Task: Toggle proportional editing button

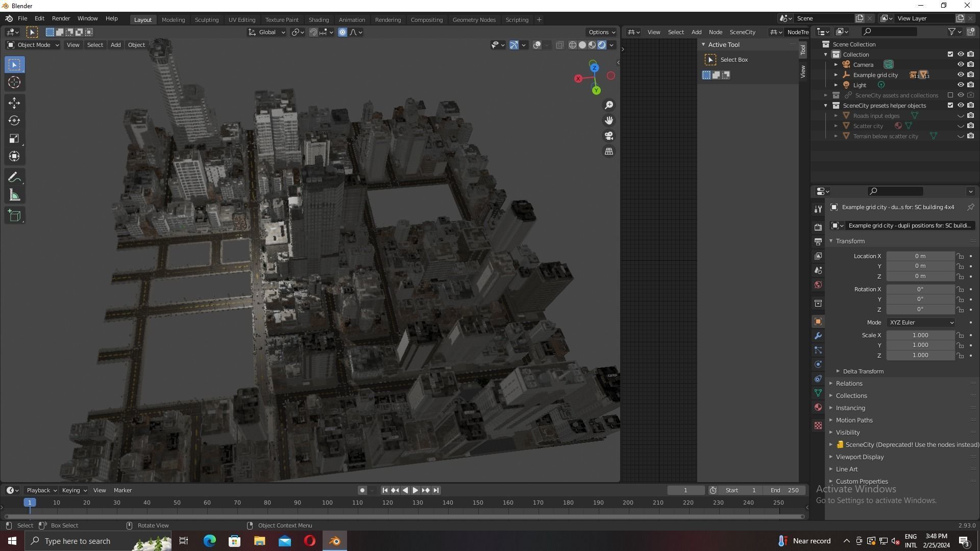Action: pyautogui.click(x=342, y=32)
